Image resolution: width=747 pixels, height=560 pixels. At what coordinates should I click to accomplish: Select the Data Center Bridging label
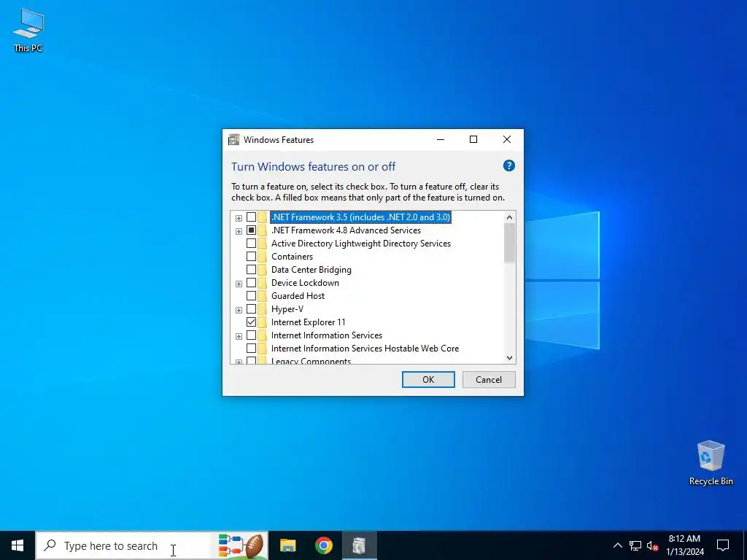coord(311,270)
